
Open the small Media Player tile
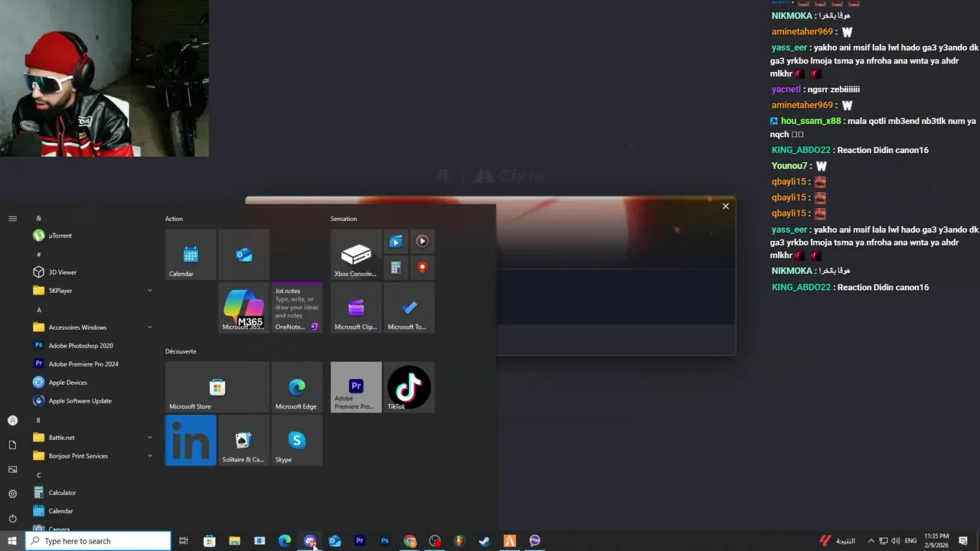(422, 242)
